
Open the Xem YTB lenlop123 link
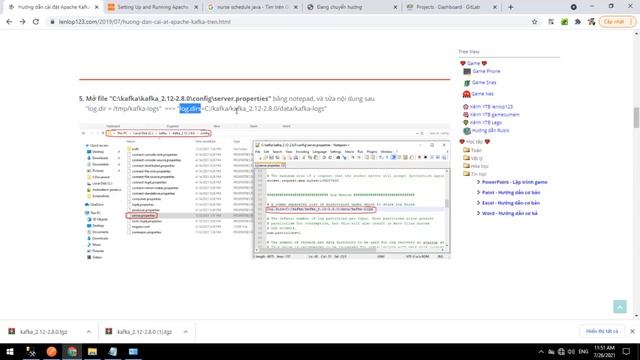coord(491,107)
